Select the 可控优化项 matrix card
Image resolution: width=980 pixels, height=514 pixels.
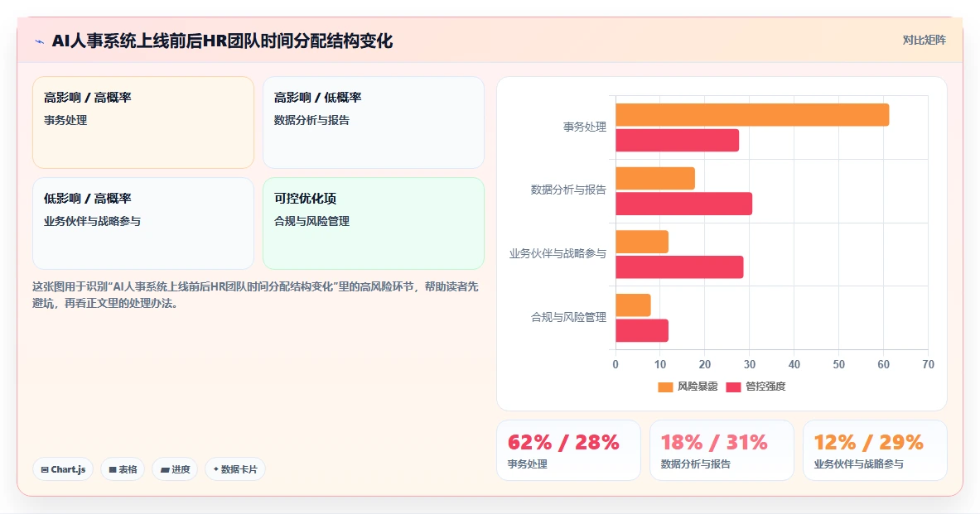click(x=373, y=223)
